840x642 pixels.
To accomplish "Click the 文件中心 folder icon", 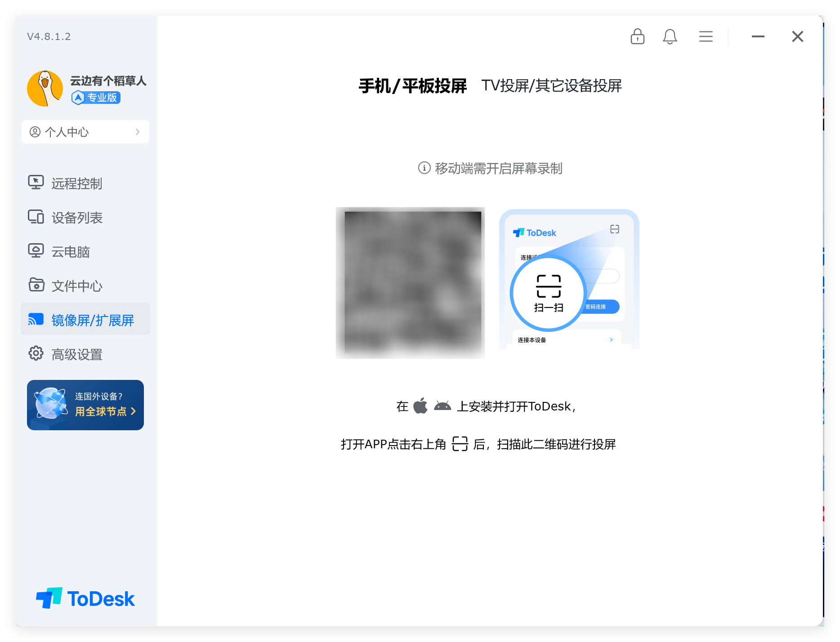I will click(36, 285).
